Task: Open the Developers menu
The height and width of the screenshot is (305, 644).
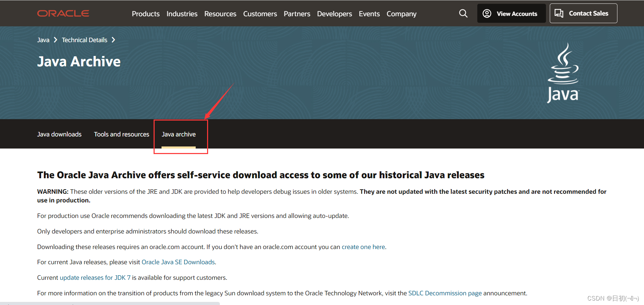Action: click(334, 14)
